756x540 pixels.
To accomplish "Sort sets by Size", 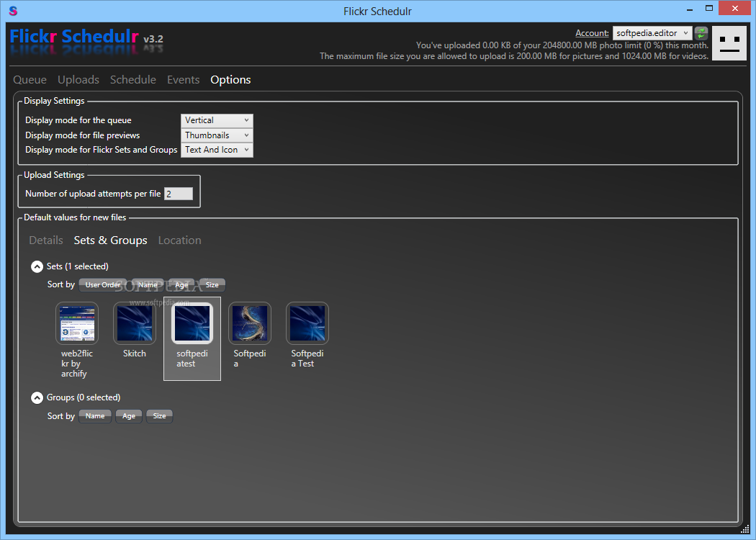I will coord(212,285).
